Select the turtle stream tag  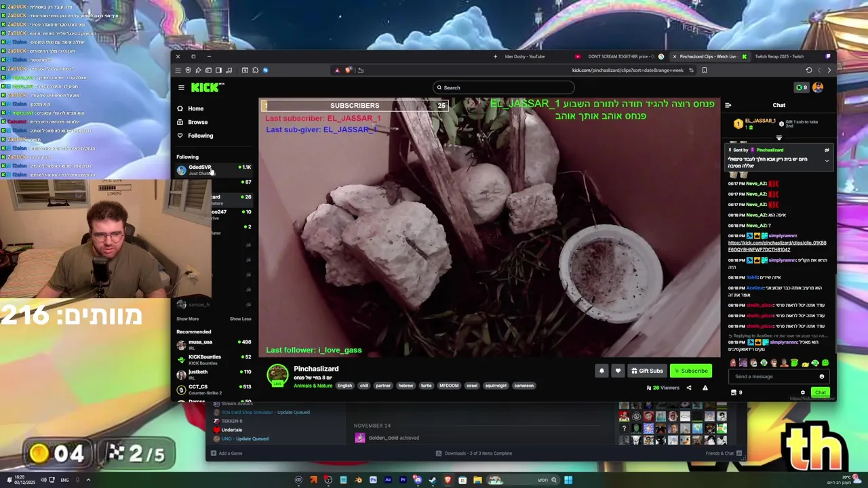[x=426, y=386]
